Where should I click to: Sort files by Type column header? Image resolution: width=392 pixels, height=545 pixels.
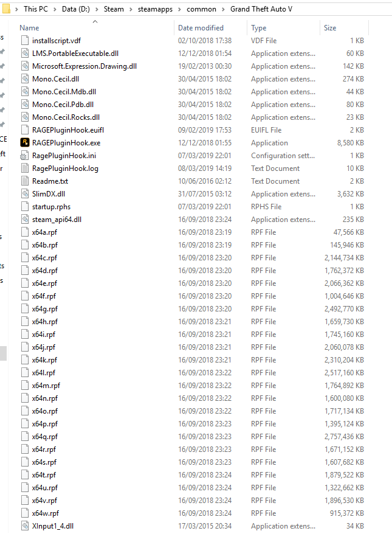pyautogui.click(x=259, y=28)
